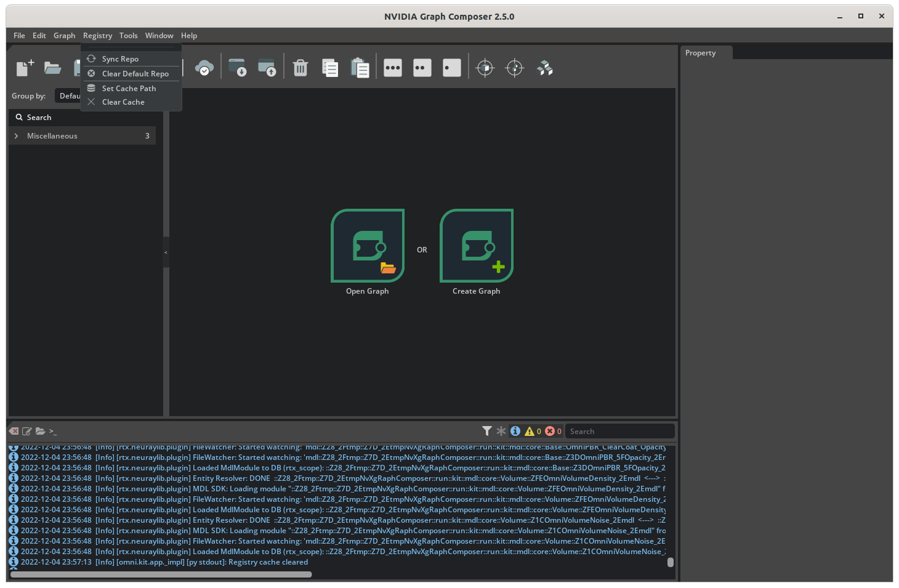Click the stacked cubes toolbar icon
899x588 pixels.
click(x=545, y=68)
